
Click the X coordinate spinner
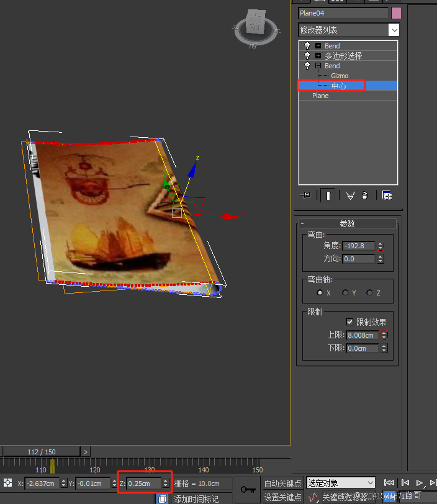tap(64, 483)
